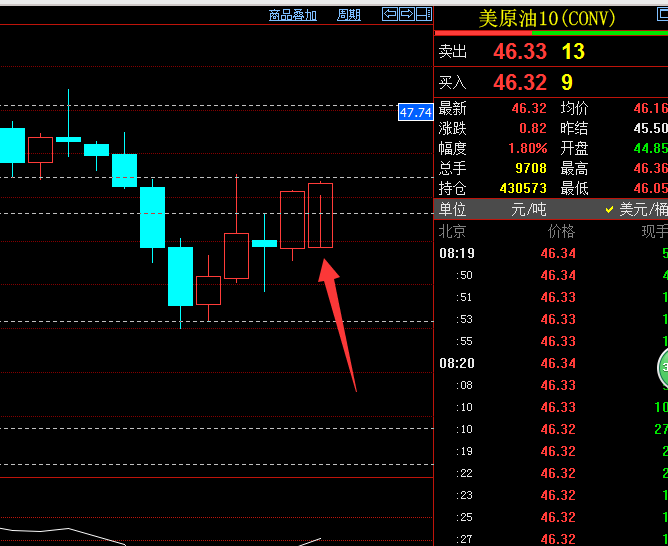Click the red-green buy/sell ratio bar

[550, 34]
